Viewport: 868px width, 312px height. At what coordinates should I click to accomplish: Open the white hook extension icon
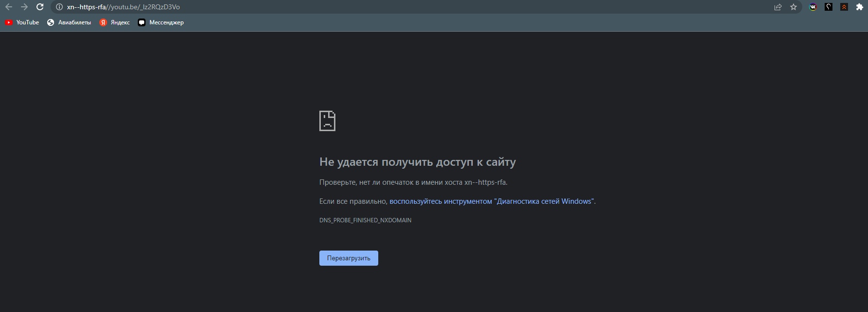pos(829,7)
